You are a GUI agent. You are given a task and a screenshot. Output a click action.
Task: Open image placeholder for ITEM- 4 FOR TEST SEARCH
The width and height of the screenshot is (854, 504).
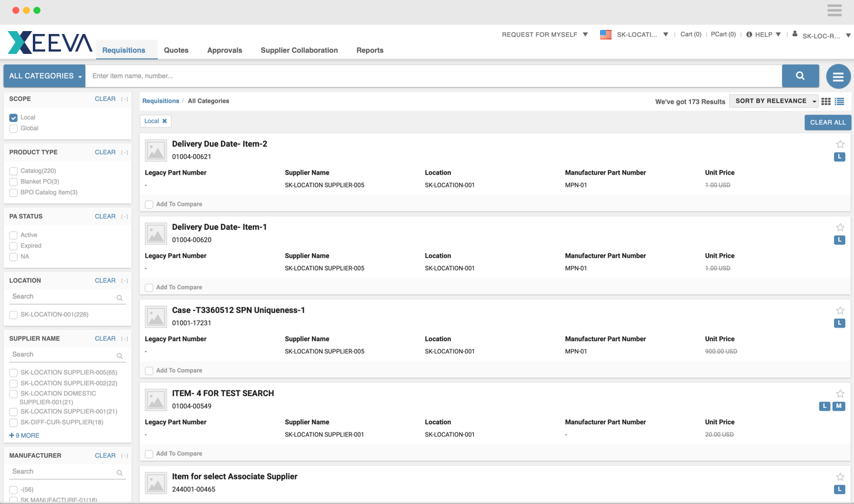(x=156, y=400)
